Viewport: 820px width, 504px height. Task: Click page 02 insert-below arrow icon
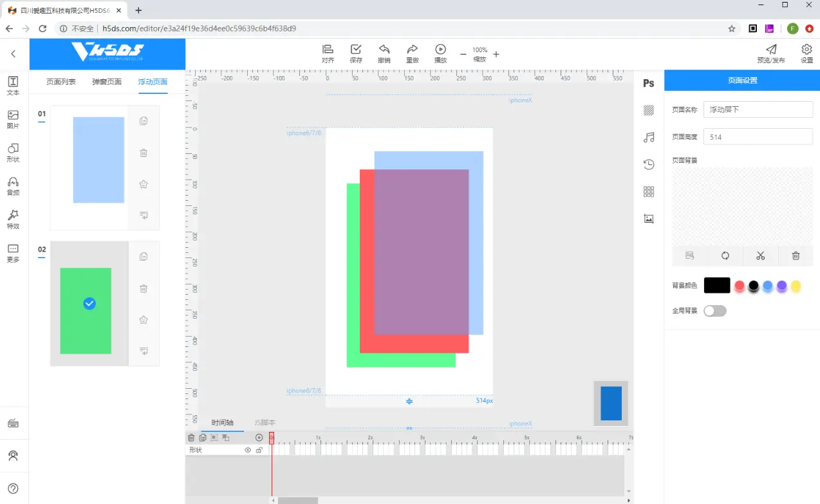click(144, 351)
